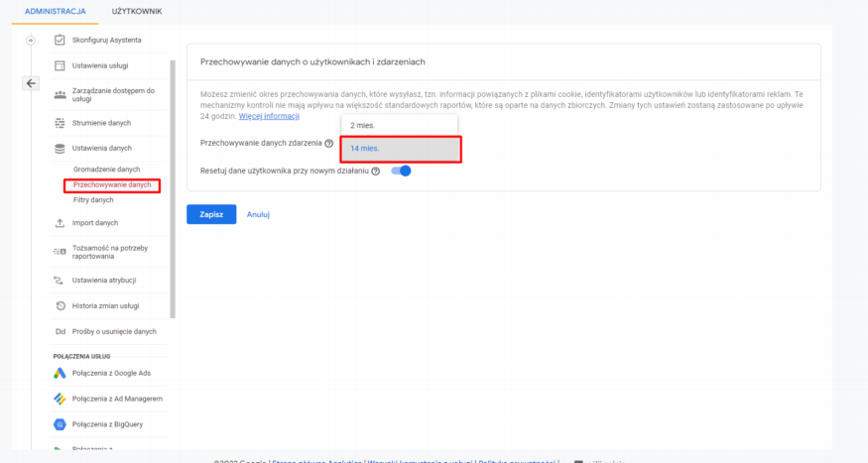Click the Zapisz button
This screenshot has width=868, height=463.
pyautogui.click(x=211, y=214)
